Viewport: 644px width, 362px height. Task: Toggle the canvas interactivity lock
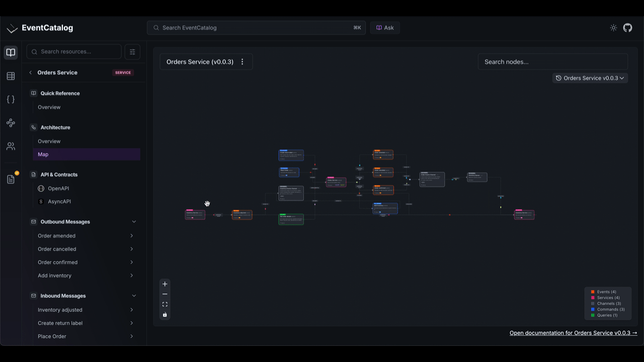pyautogui.click(x=165, y=315)
